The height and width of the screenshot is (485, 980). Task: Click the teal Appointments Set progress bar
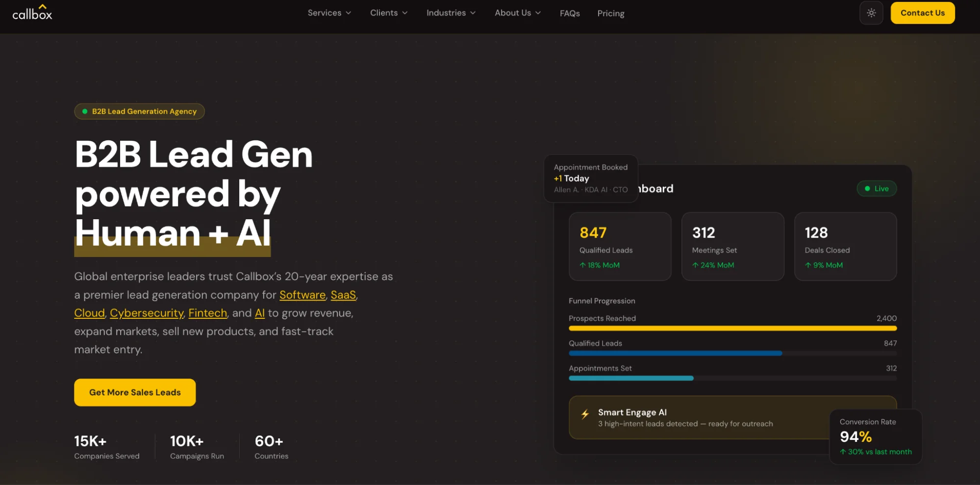click(x=631, y=378)
